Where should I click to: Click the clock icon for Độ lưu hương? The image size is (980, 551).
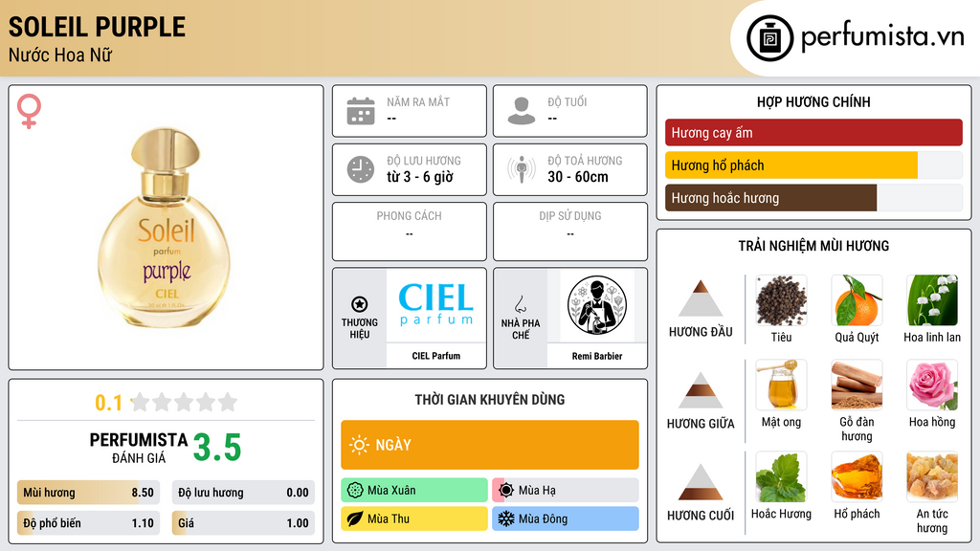pyautogui.click(x=361, y=169)
